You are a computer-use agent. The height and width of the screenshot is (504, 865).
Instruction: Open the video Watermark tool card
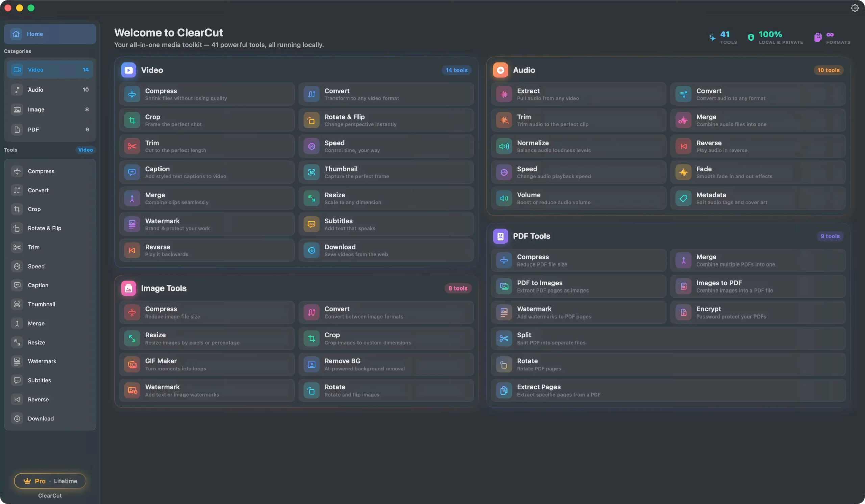207,224
